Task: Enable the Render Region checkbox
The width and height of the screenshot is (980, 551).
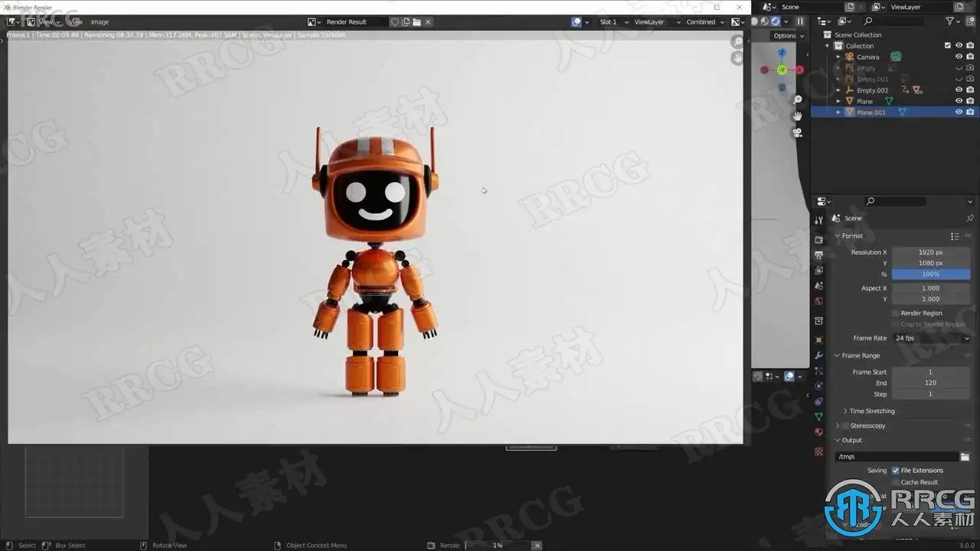Action: tap(896, 313)
